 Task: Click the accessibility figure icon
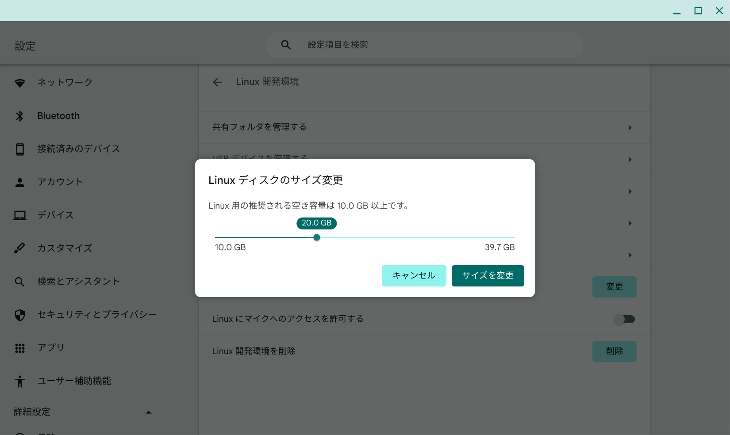tap(20, 381)
